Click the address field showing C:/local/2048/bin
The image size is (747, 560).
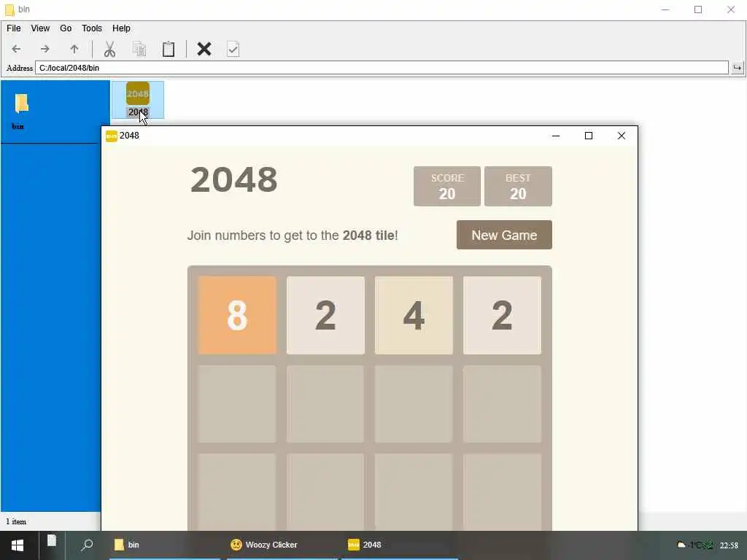[x=382, y=68]
